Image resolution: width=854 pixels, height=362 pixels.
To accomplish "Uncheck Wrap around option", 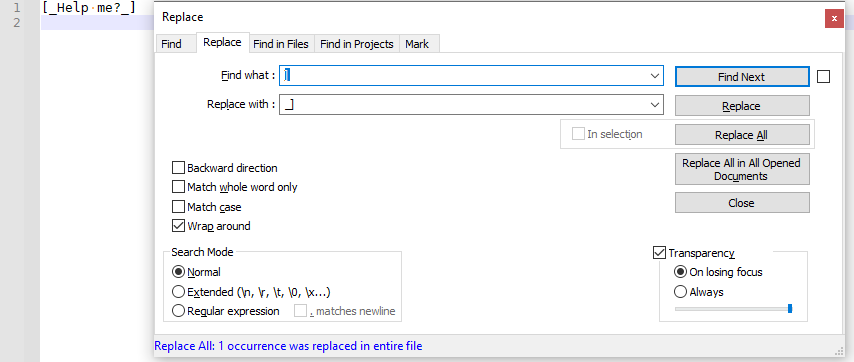I will (178, 225).
